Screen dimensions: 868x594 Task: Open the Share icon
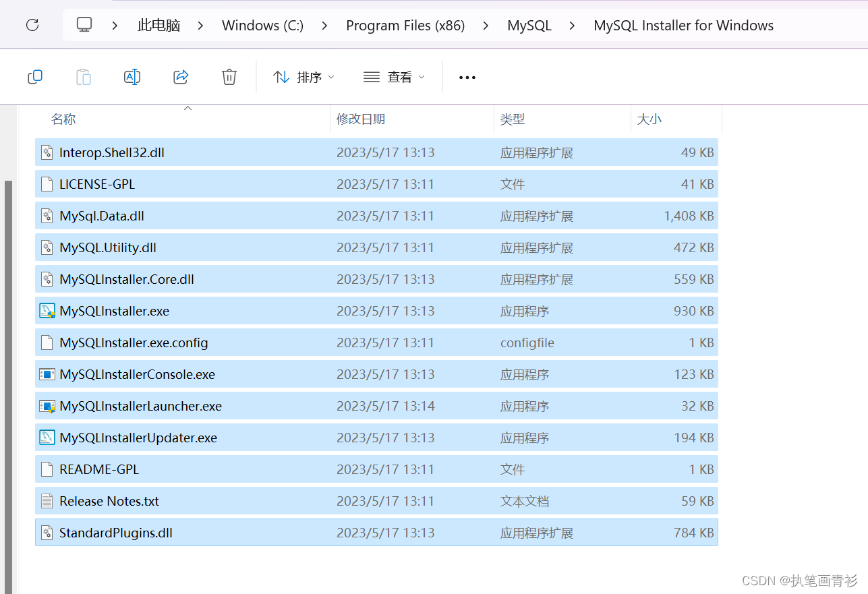181,76
